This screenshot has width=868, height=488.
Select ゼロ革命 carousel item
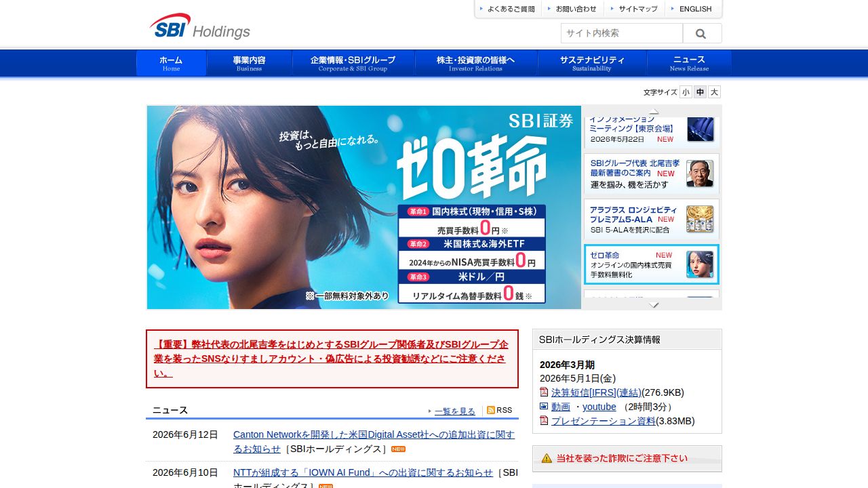tap(652, 264)
